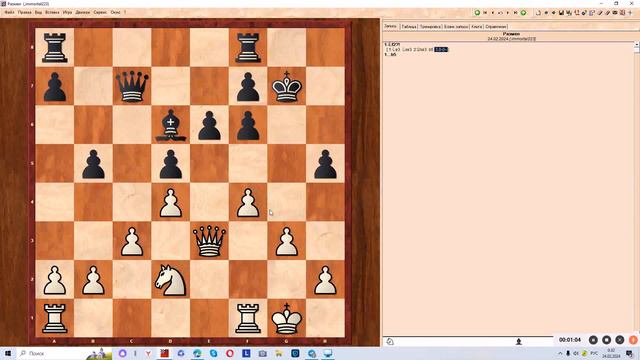Select the black pawn on b5
This screenshot has height=360, width=640.
click(x=93, y=164)
